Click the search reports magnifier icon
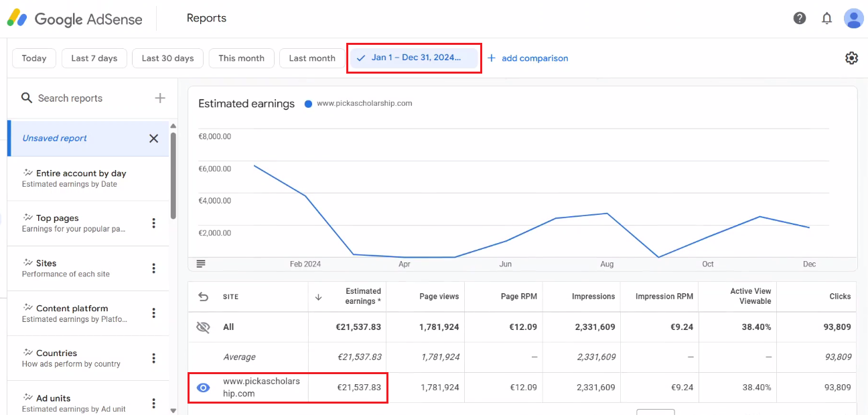This screenshot has width=868, height=419. click(x=27, y=98)
